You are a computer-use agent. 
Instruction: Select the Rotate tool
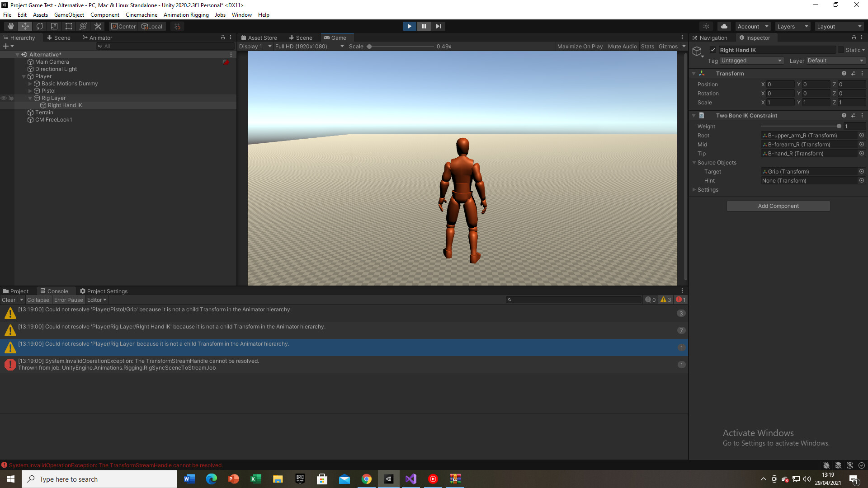[40, 26]
